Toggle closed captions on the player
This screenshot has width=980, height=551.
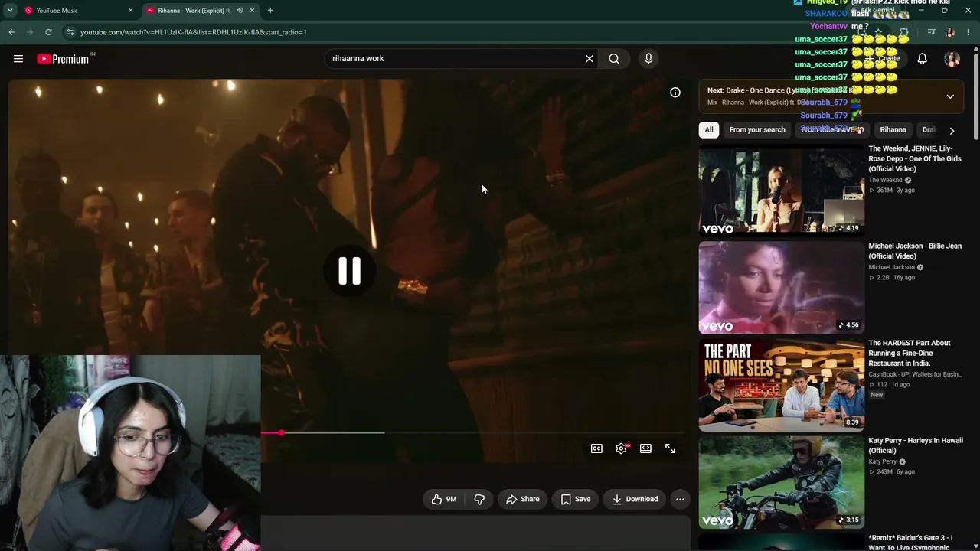596,448
